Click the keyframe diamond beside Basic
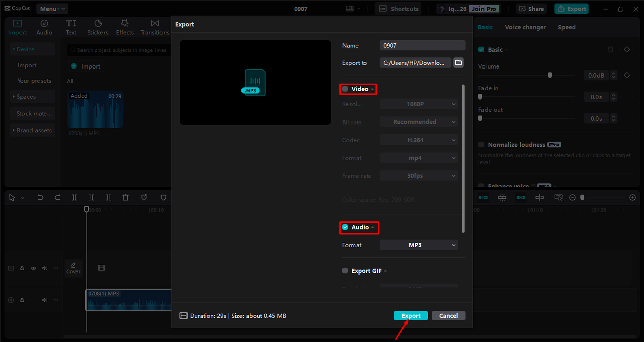 [x=627, y=50]
